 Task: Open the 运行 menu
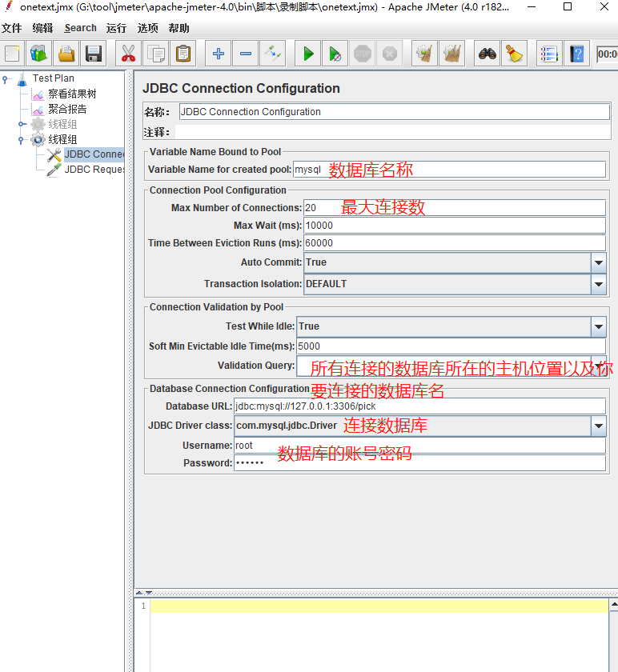click(x=116, y=28)
